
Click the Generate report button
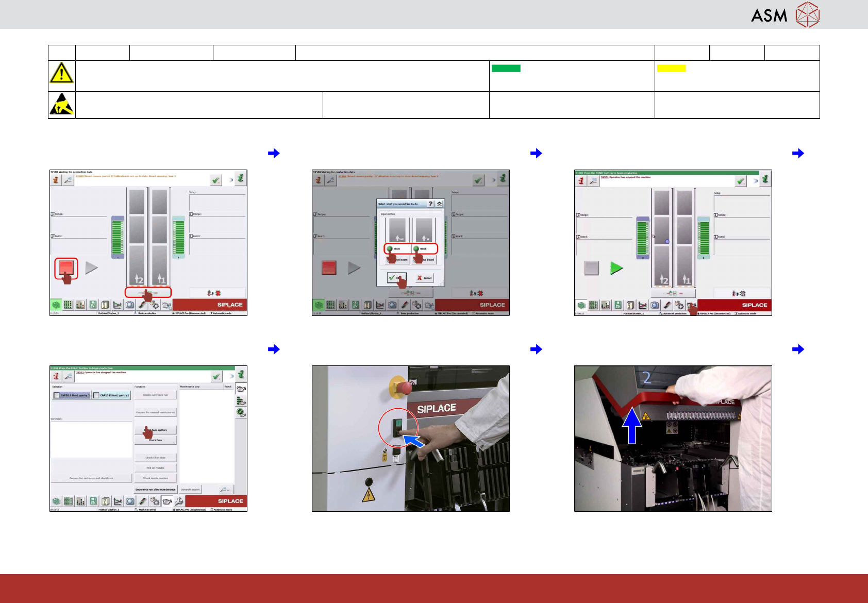[x=190, y=490]
